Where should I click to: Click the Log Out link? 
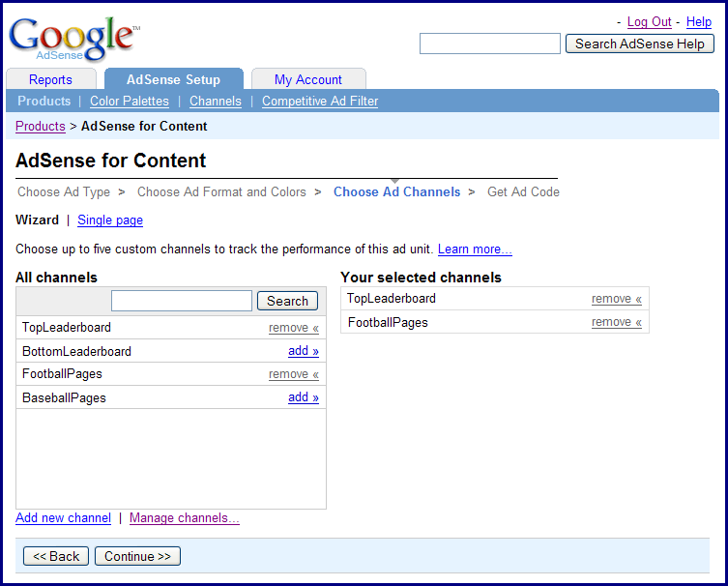click(649, 22)
